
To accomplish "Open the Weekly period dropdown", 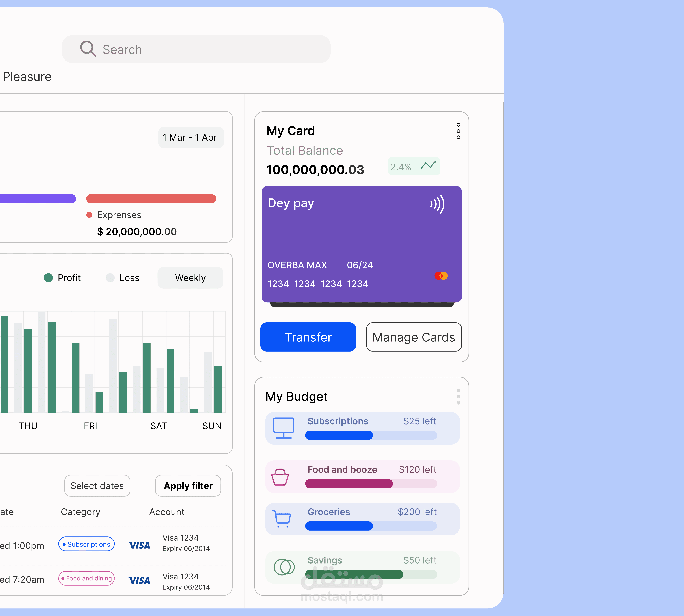I will click(x=190, y=278).
